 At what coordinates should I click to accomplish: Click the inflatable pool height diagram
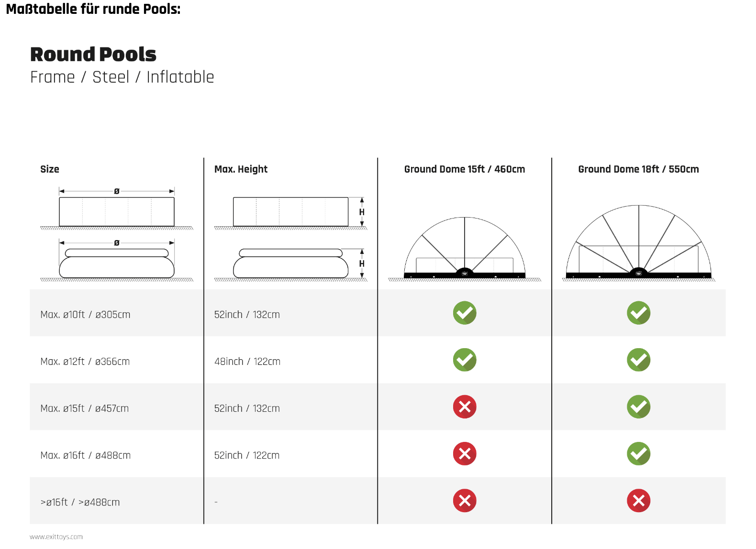pyautogui.click(x=297, y=264)
